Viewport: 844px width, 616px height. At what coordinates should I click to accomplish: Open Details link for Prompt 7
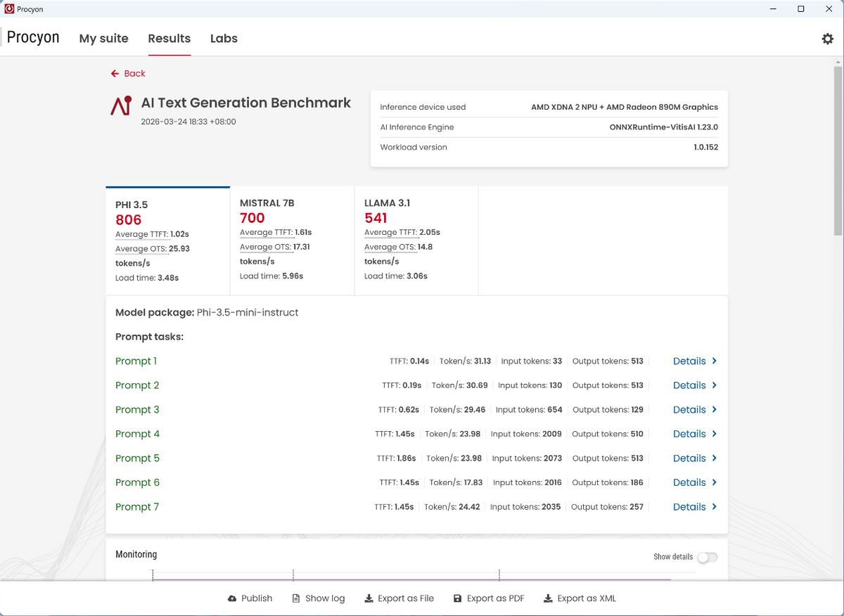(x=689, y=506)
